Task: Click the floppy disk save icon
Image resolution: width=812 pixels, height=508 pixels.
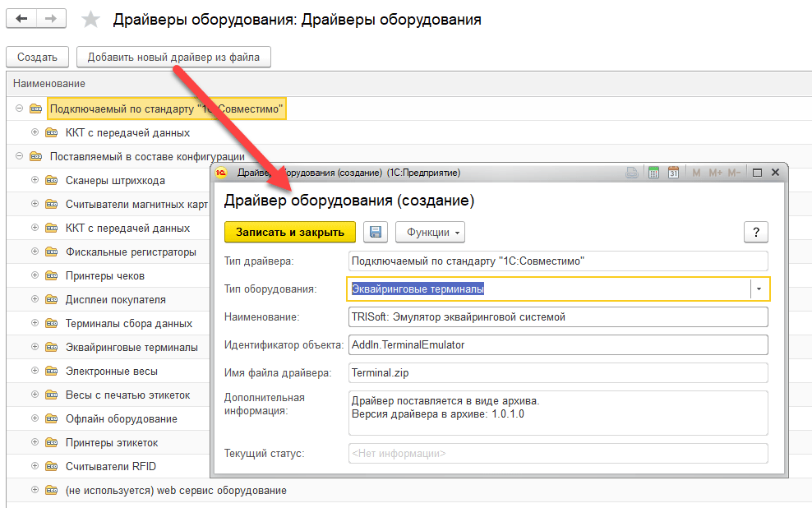Action: point(375,232)
